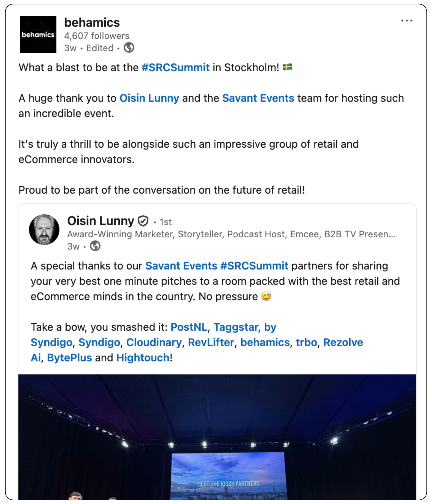The image size is (432, 504).
Task: Open the RevLifter company mention
Action: 211,342
